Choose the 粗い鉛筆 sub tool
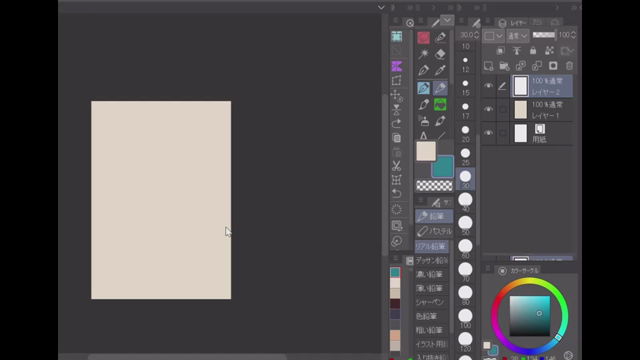 (x=431, y=330)
